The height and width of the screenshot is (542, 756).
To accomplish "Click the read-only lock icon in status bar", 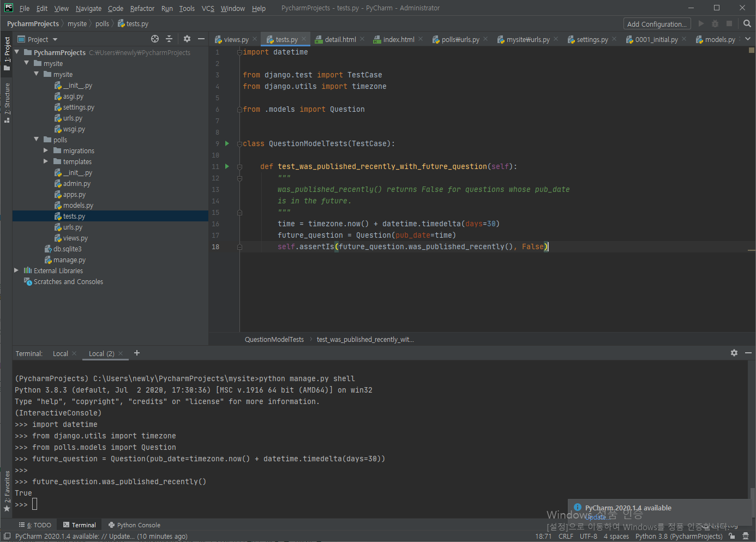I will coord(732,536).
